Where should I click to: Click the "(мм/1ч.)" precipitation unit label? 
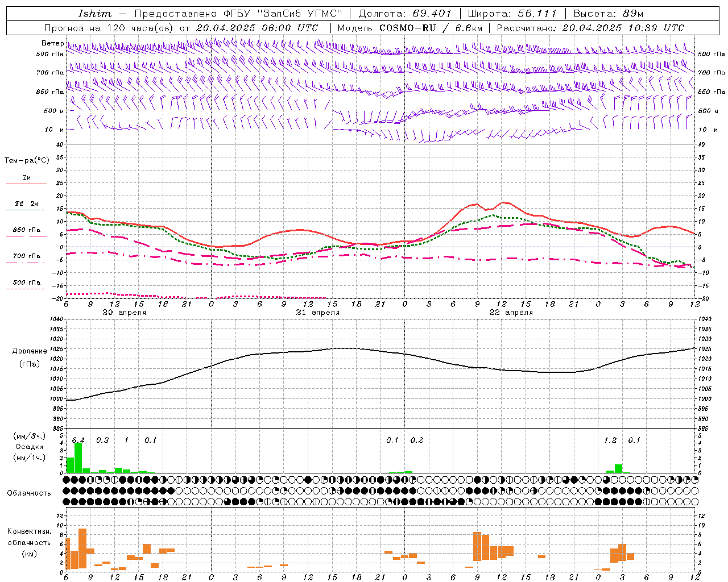tap(30, 458)
